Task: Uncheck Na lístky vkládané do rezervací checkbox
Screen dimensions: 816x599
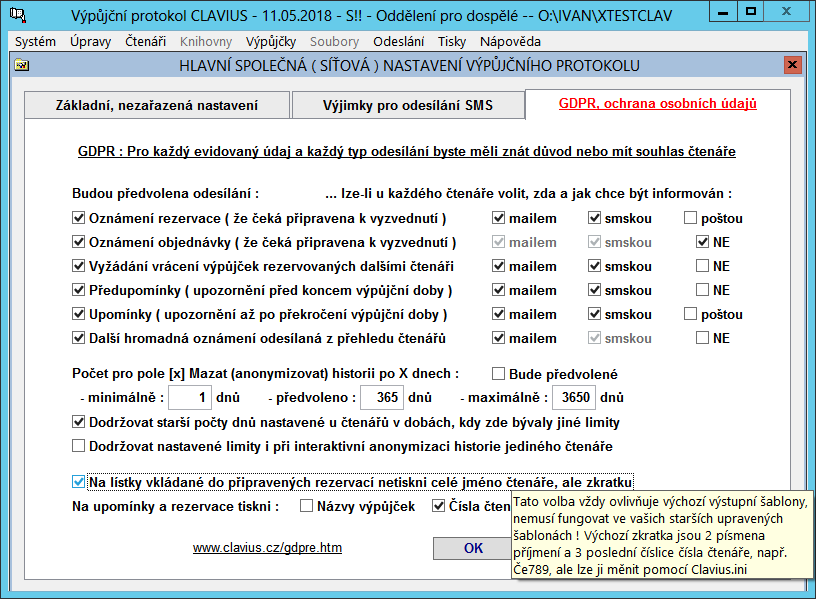Action: [79, 482]
